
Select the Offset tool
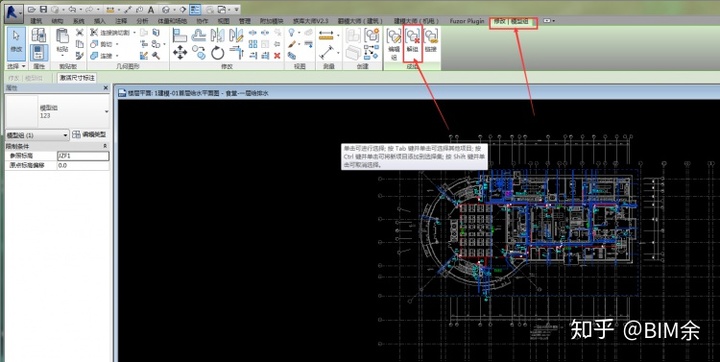[x=199, y=35]
